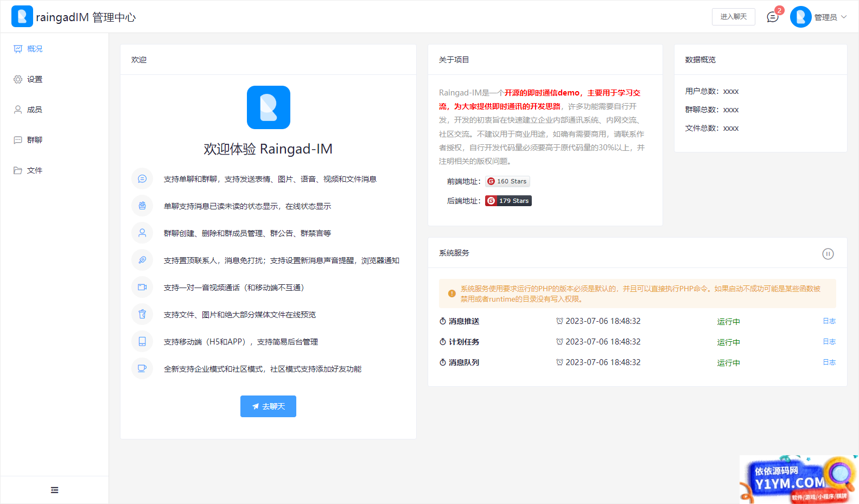This screenshot has height=504, width=859.
Task: Click the icon beside 全新支持企业模式
Action: coord(142,369)
